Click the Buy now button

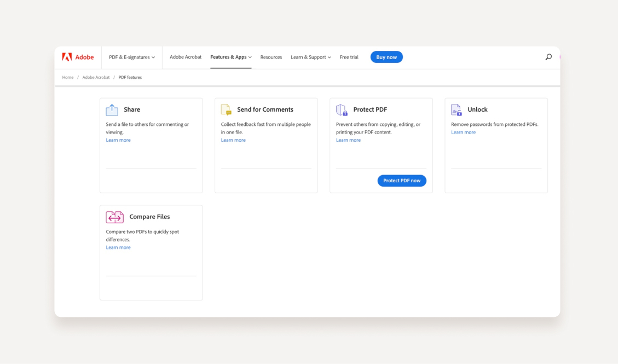(386, 57)
